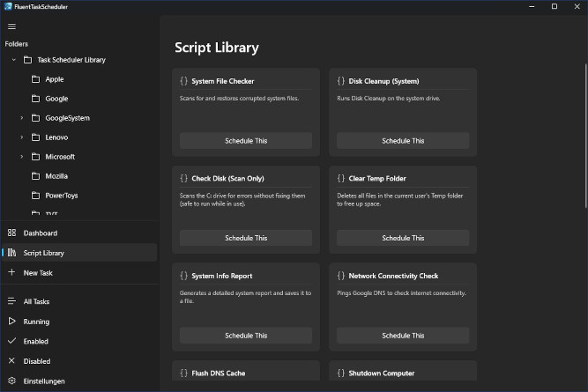
Task: Schedule the Network Connectivity Check script
Action: (x=403, y=336)
